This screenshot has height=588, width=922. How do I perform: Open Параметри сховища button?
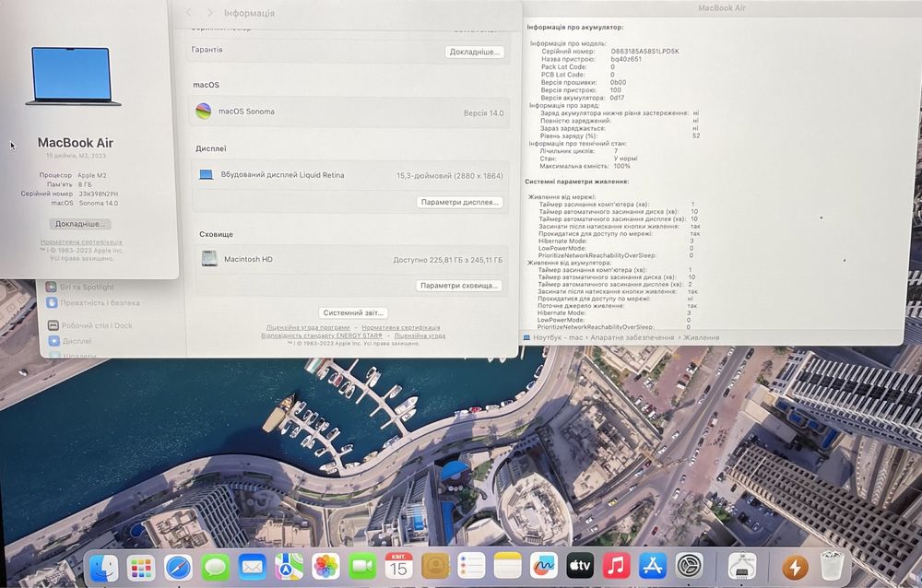point(459,286)
